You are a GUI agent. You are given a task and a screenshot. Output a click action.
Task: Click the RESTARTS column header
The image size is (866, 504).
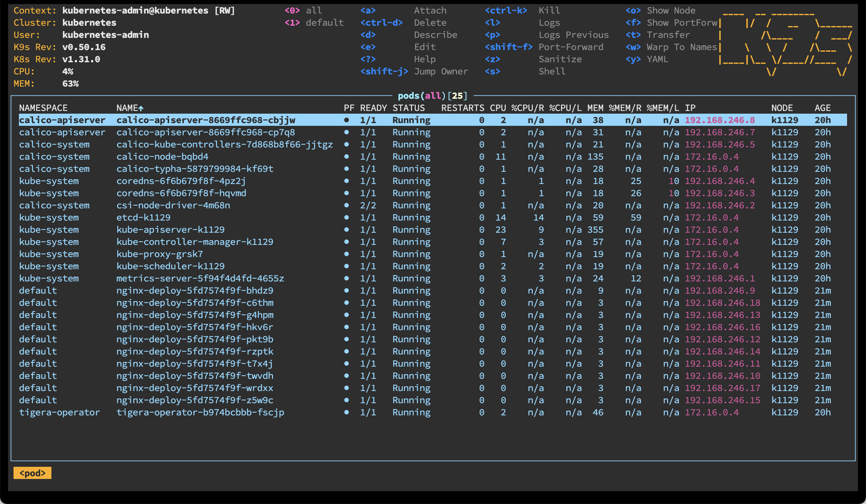[462, 108]
